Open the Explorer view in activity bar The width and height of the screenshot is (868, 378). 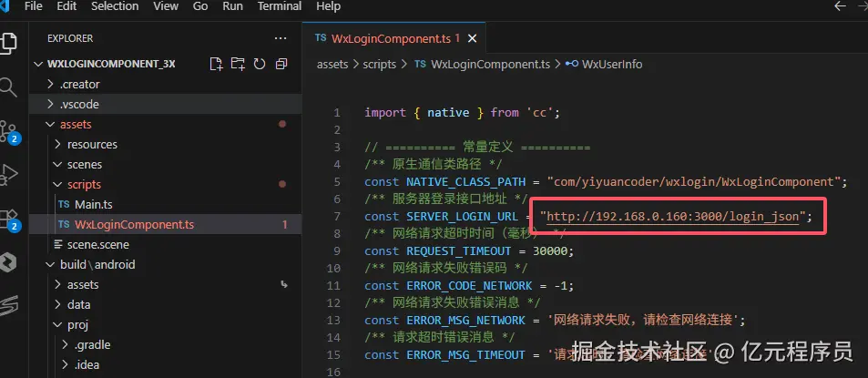pos(8,43)
